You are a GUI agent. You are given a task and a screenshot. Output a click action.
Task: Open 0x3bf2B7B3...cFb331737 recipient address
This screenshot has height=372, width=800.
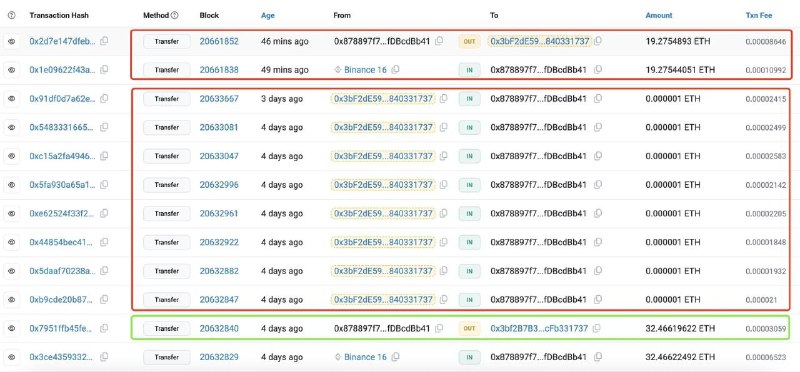pyautogui.click(x=539, y=328)
